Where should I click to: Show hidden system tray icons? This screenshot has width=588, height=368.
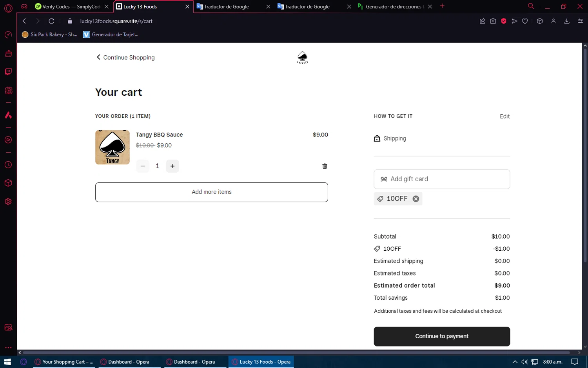515,362
